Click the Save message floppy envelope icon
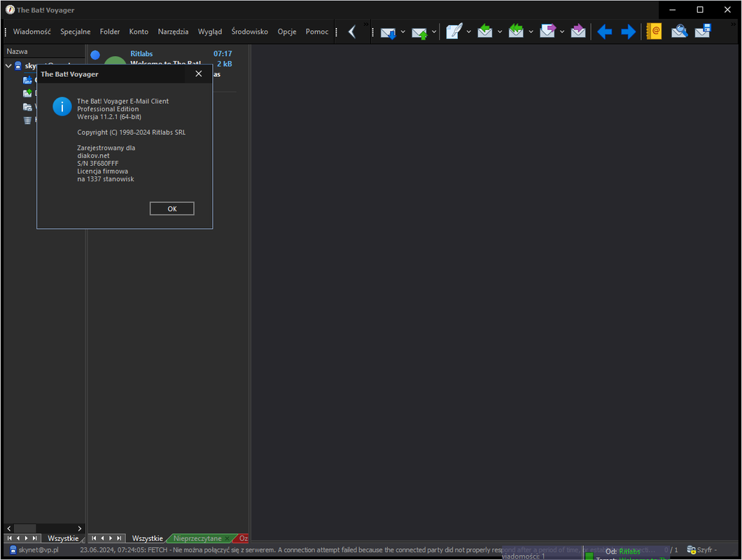 coord(703,31)
